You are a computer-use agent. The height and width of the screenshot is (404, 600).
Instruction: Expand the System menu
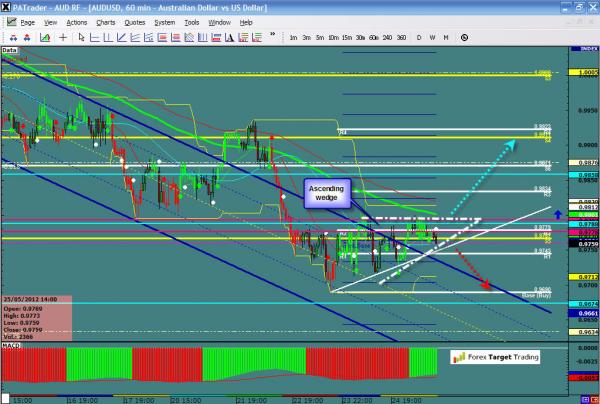click(164, 21)
